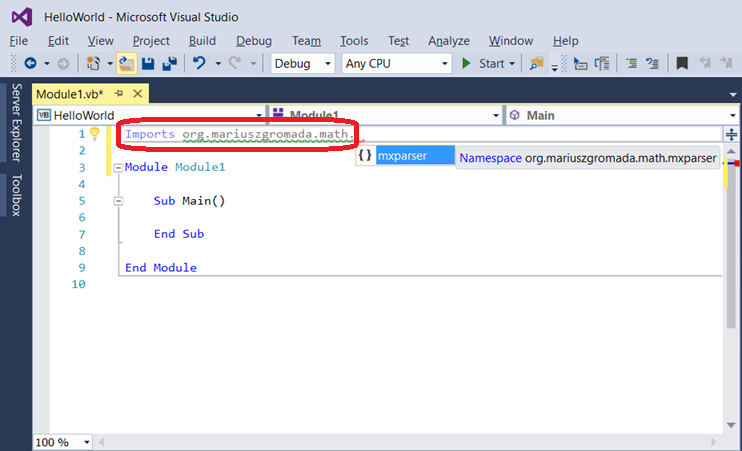This screenshot has height=451, width=742.
Task: Open the Build menu
Action: click(x=202, y=41)
